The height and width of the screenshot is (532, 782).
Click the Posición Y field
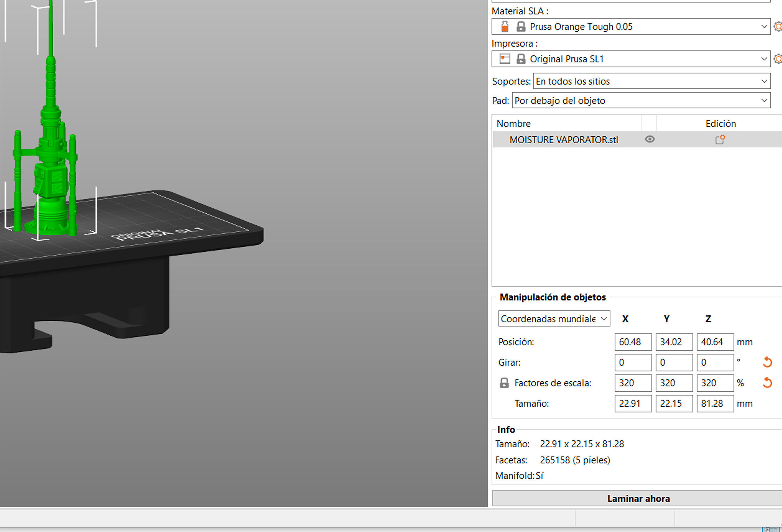click(x=674, y=342)
